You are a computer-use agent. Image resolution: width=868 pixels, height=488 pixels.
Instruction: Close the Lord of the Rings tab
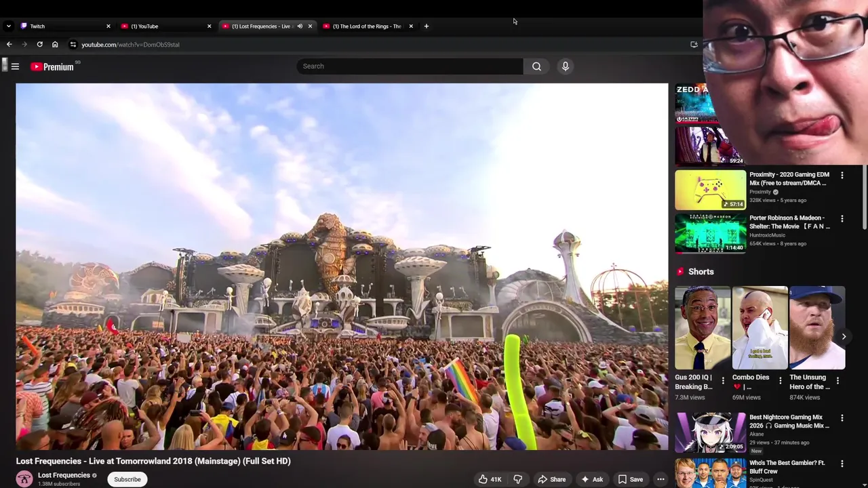(410, 26)
